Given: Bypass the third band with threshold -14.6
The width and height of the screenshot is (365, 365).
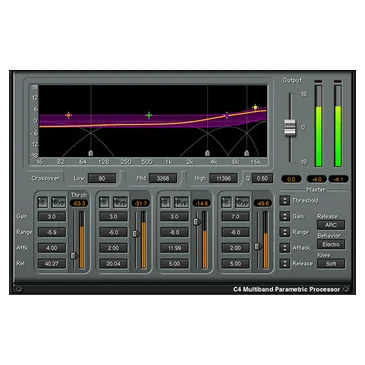Looking at the screenshot, I should point(181,202).
